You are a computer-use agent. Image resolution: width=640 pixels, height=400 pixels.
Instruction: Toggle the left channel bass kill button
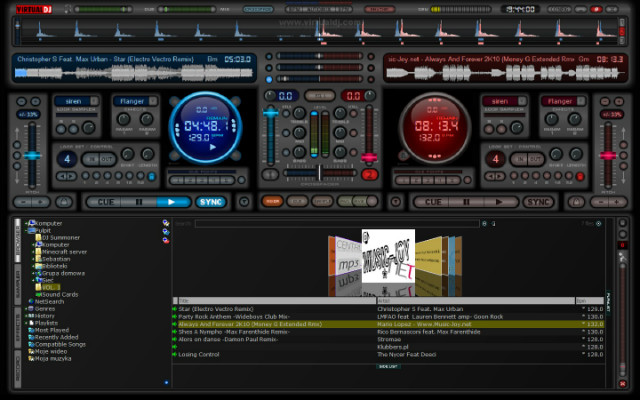pyautogui.click(x=286, y=152)
